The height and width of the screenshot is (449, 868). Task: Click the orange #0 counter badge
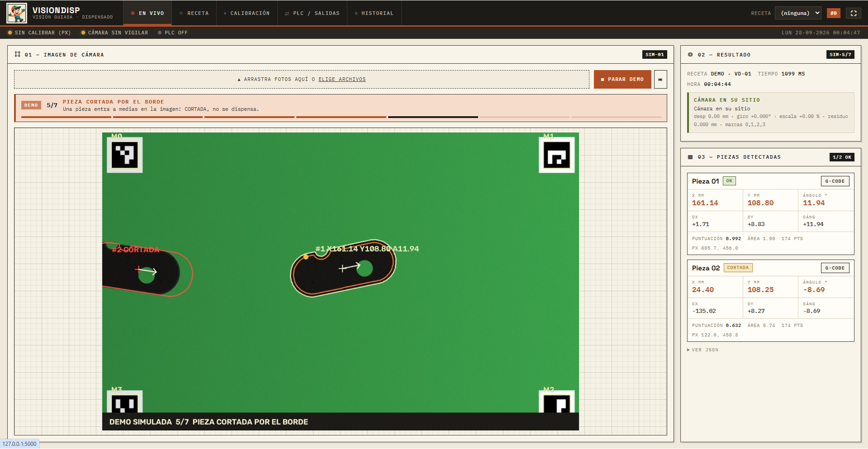click(833, 13)
